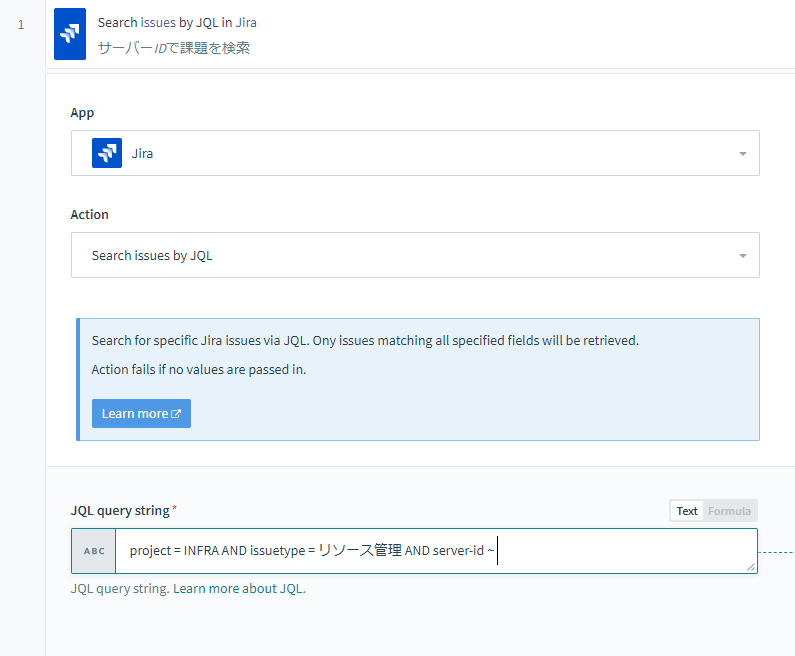Switch to Formula input mode
Viewport: 795px width, 656px height.
pos(730,511)
